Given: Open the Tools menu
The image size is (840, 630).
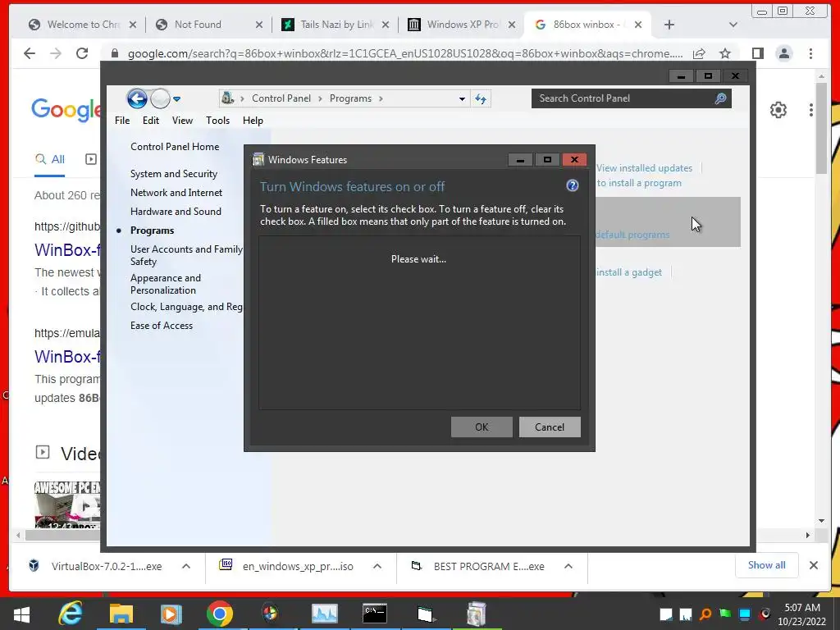Looking at the screenshot, I should tap(217, 121).
